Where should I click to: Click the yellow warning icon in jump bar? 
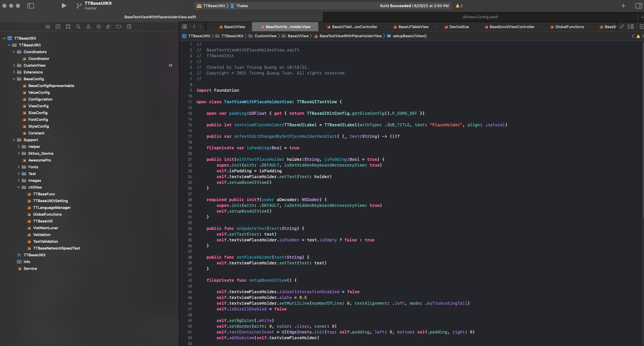pos(638,36)
